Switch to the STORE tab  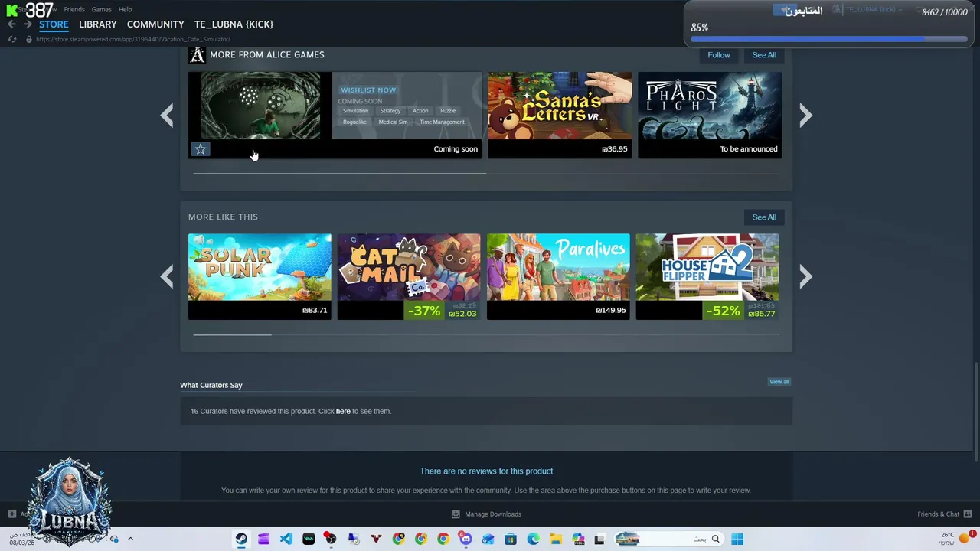pyautogui.click(x=54, y=24)
